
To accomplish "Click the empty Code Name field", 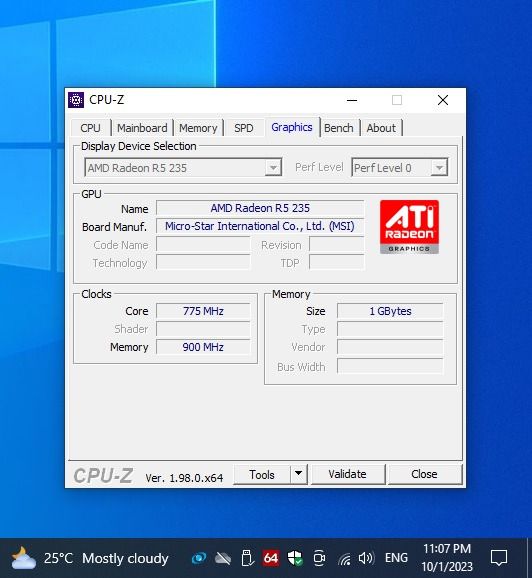I will (x=203, y=244).
